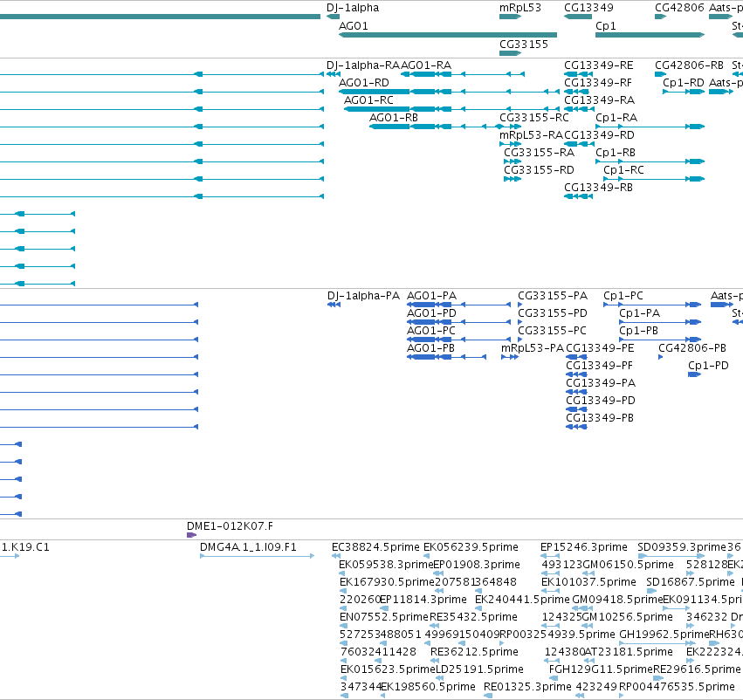Select the AGO1-RB transcript label
This screenshot has width=743, height=700.
[393, 118]
